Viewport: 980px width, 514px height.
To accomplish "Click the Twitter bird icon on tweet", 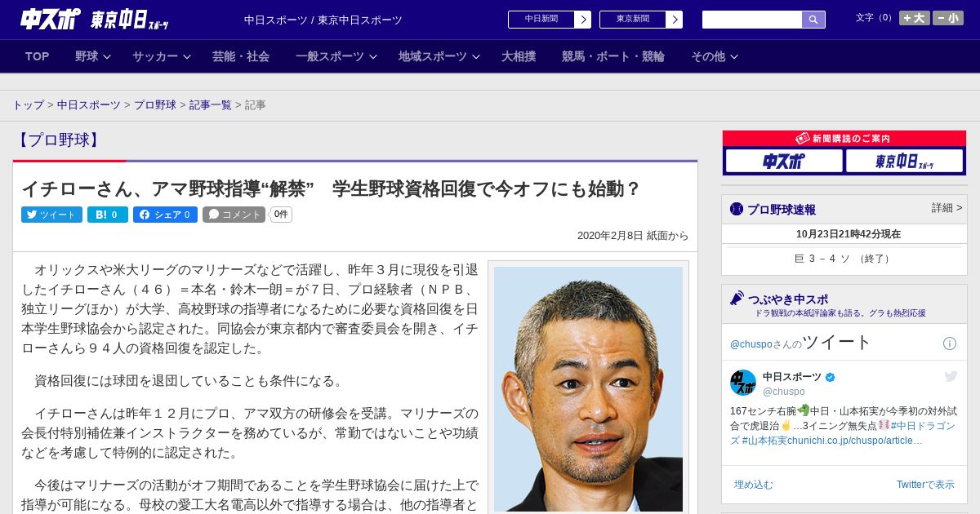I will [951, 376].
